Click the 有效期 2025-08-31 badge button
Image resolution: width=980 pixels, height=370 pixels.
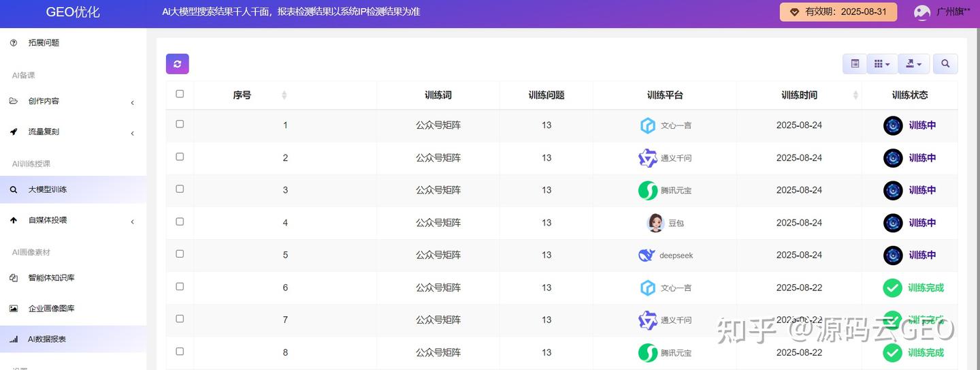838,12
